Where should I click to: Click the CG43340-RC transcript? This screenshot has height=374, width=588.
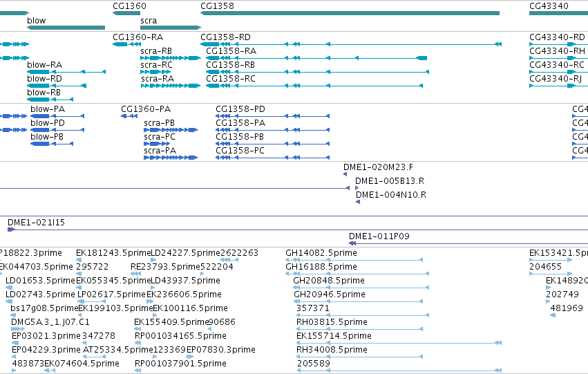click(558, 72)
